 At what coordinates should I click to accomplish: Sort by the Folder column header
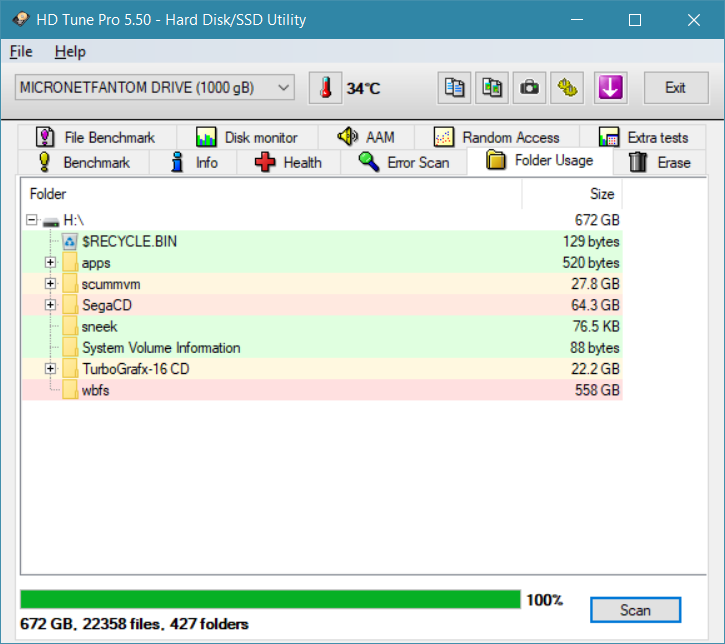pos(271,194)
